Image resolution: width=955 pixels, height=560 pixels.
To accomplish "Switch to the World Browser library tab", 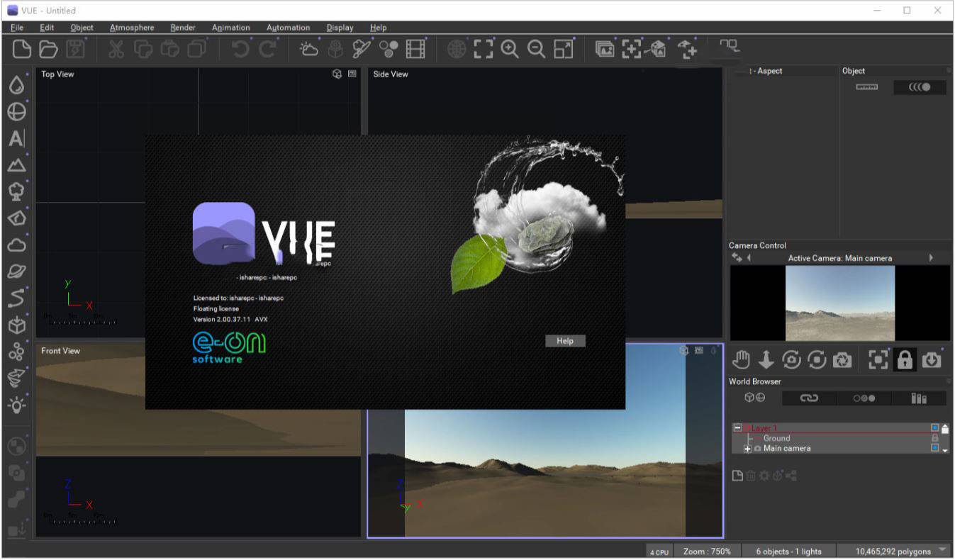I will click(x=919, y=398).
